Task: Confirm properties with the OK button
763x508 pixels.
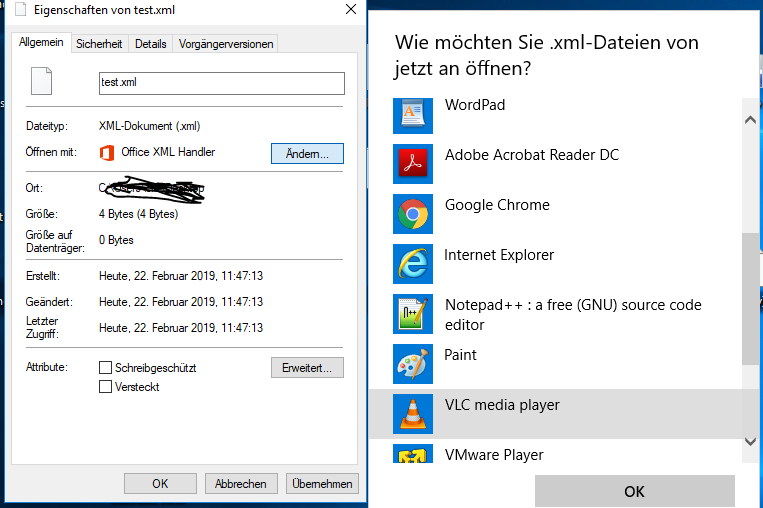Action: click(160, 484)
